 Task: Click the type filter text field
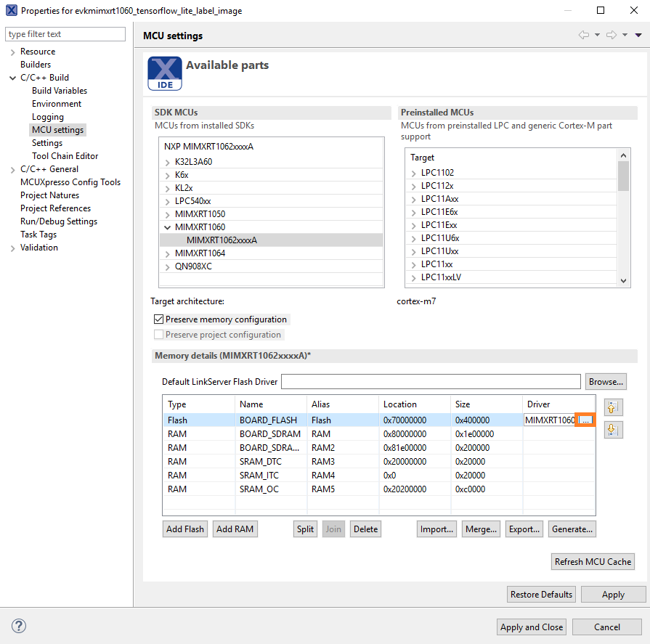click(65, 34)
